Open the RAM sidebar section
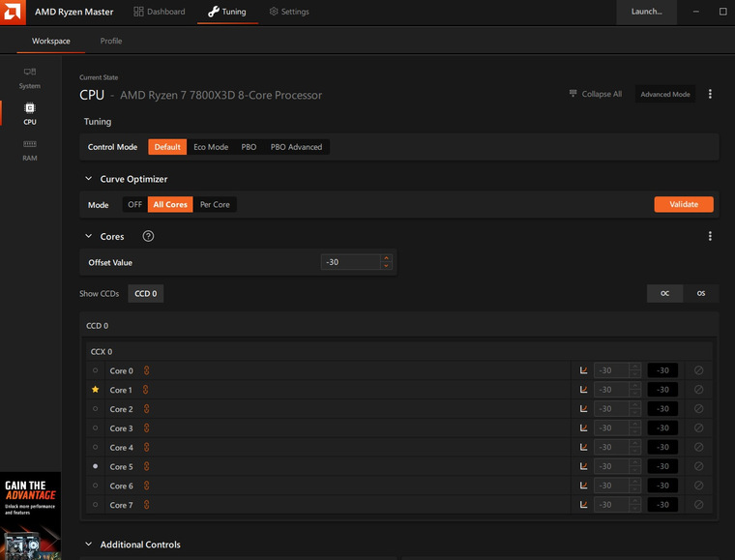Viewport: 735px width, 560px height. 30,151
